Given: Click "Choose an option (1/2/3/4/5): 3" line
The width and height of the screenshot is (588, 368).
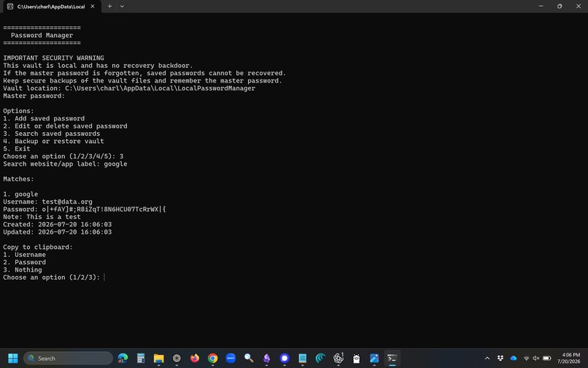Looking at the screenshot, I should 63,156.
